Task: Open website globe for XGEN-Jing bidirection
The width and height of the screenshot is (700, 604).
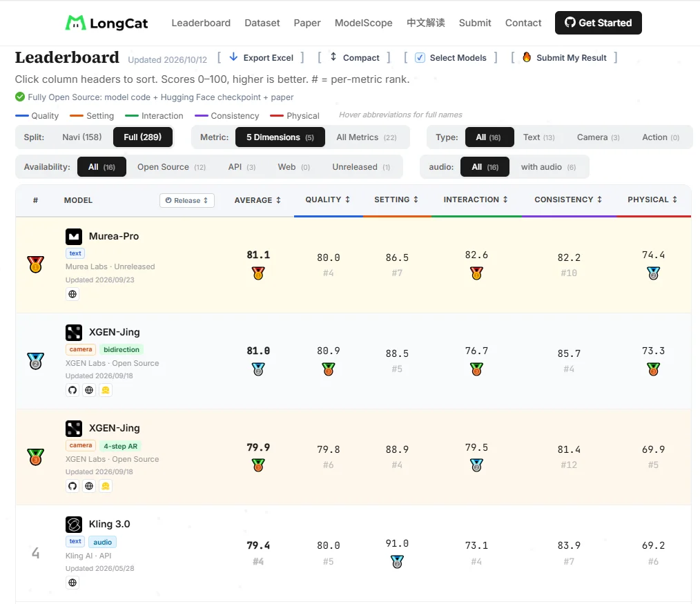Action: click(x=89, y=390)
